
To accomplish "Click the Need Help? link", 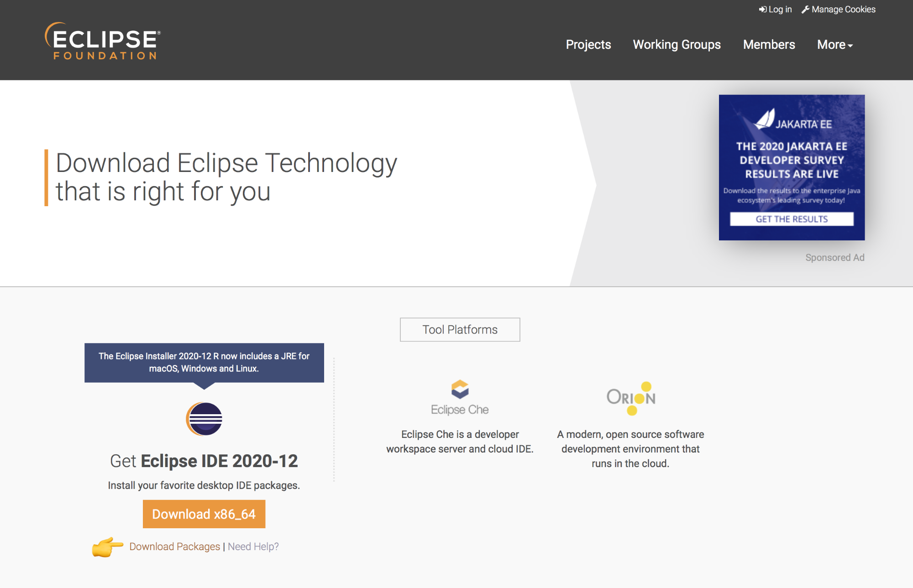I will pyautogui.click(x=253, y=546).
